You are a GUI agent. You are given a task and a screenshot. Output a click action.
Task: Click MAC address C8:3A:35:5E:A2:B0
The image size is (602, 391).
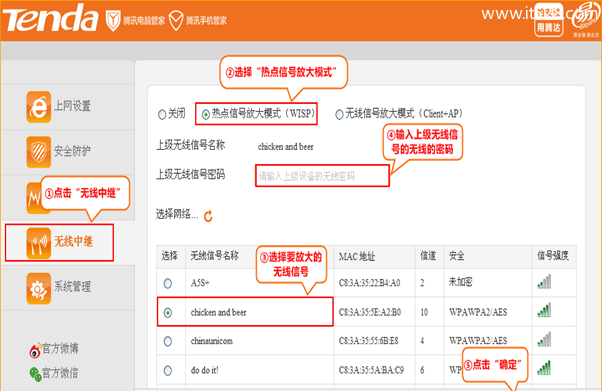(369, 312)
